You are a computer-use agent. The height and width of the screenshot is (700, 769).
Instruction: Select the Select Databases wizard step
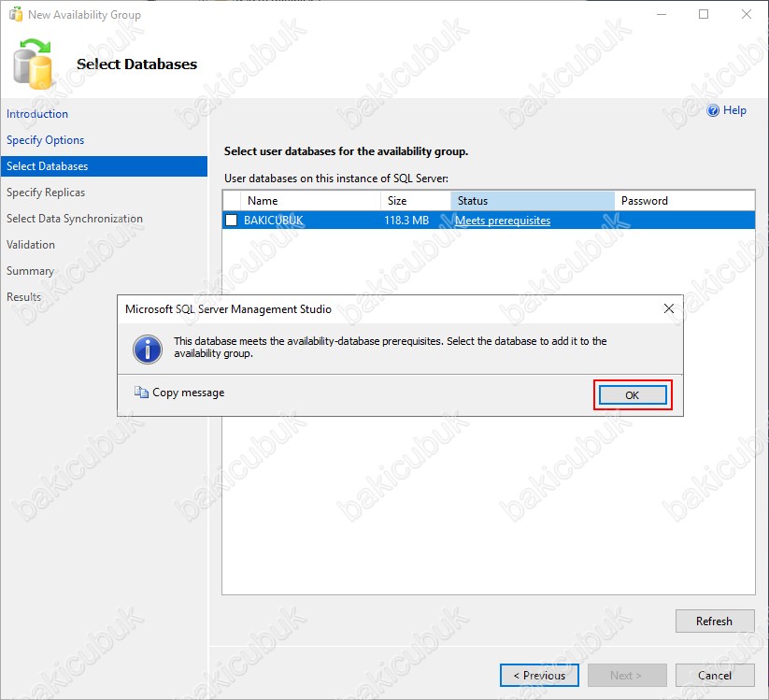click(x=104, y=166)
